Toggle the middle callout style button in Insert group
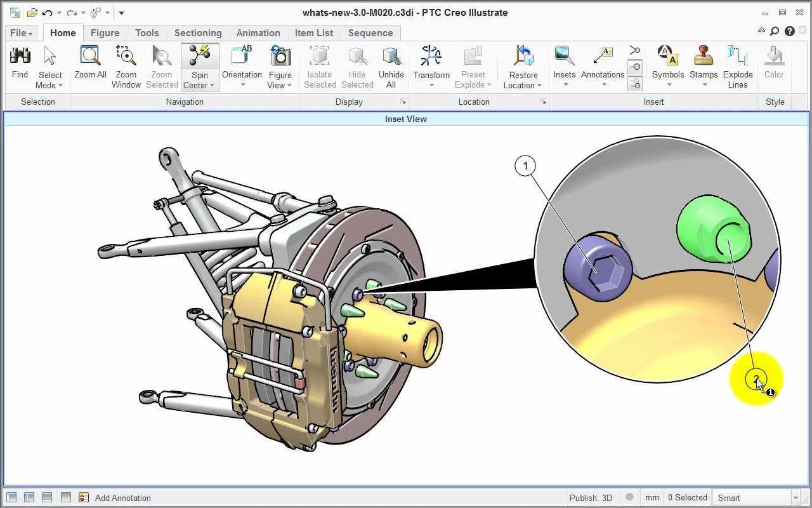 (634, 67)
